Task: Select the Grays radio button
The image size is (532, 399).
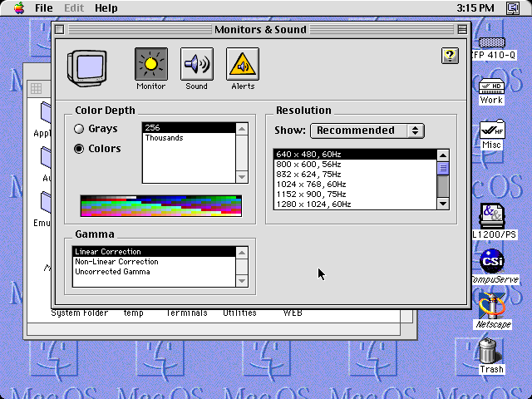Action: point(80,129)
